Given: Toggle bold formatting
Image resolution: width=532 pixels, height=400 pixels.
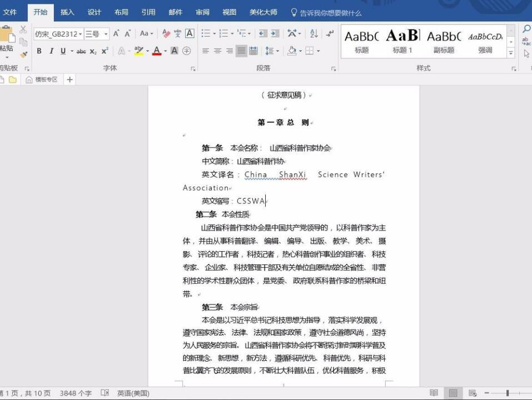Looking at the screenshot, I should coord(39,51).
